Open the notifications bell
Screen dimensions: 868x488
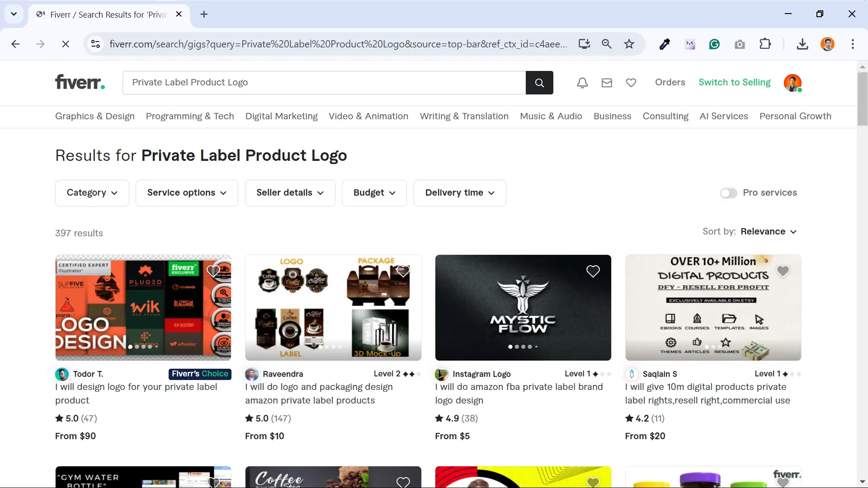(582, 83)
